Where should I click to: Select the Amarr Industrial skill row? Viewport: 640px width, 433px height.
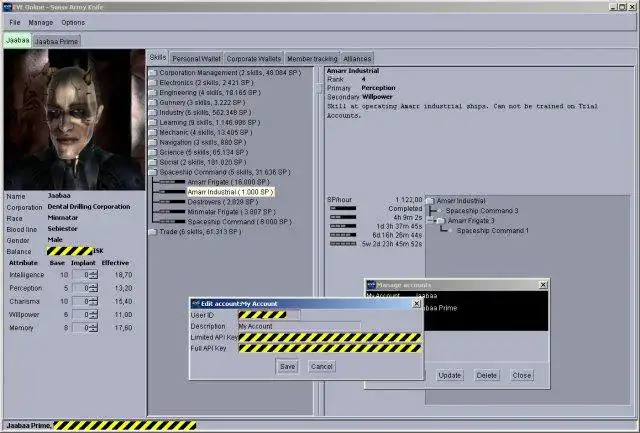pos(231,192)
